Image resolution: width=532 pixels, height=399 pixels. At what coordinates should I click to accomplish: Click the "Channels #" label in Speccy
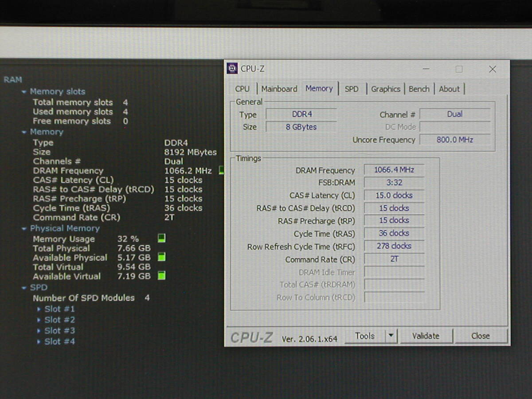point(57,161)
